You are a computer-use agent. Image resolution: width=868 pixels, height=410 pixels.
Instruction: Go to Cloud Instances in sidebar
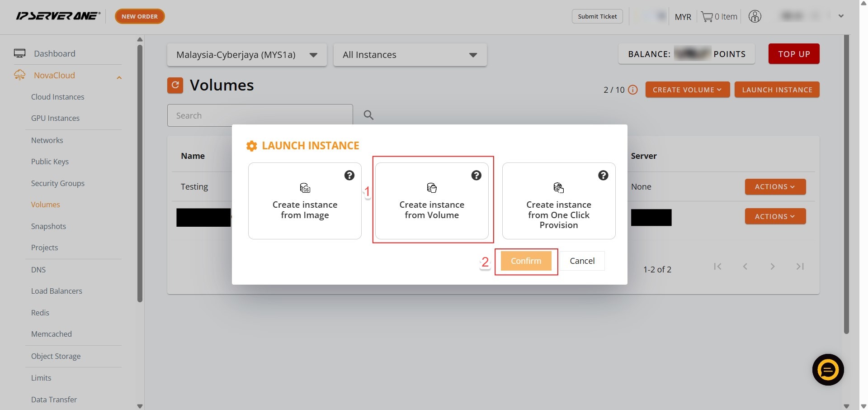coord(57,97)
